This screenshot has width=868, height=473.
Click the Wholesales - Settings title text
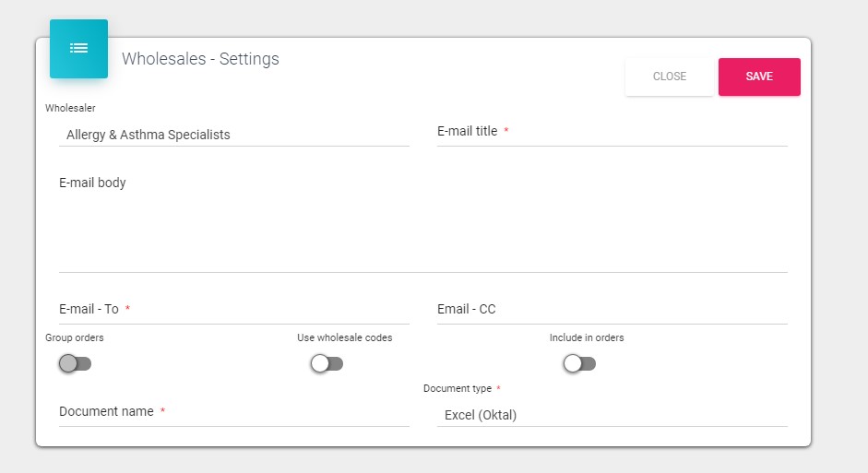[x=200, y=59]
